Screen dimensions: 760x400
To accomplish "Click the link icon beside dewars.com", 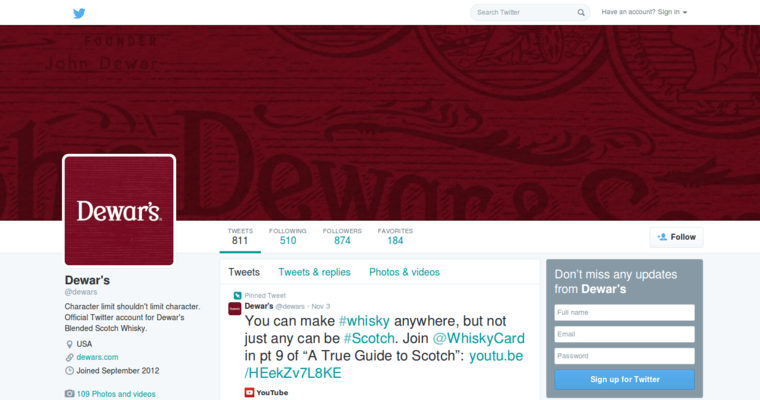I will [x=69, y=357].
